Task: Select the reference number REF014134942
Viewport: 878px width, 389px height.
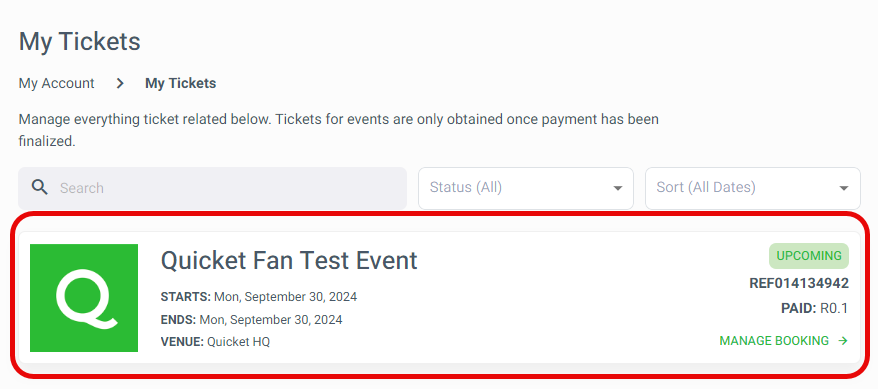Action: 799,283
